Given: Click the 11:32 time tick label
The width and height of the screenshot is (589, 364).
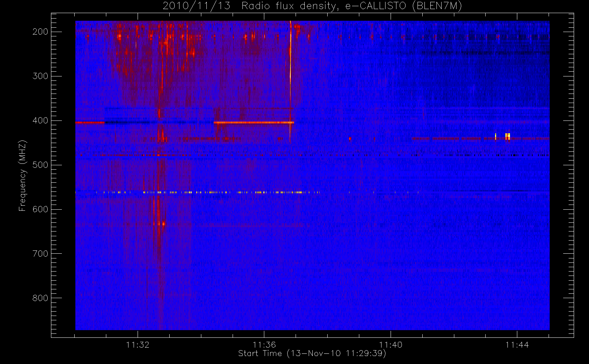Looking at the screenshot, I should pyautogui.click(x=138, y=345).
